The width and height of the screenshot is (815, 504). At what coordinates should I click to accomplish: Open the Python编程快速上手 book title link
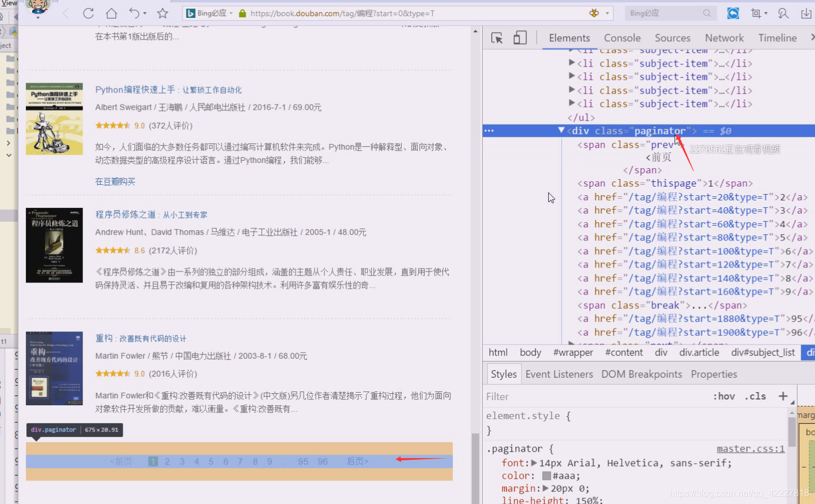[168, 90]
